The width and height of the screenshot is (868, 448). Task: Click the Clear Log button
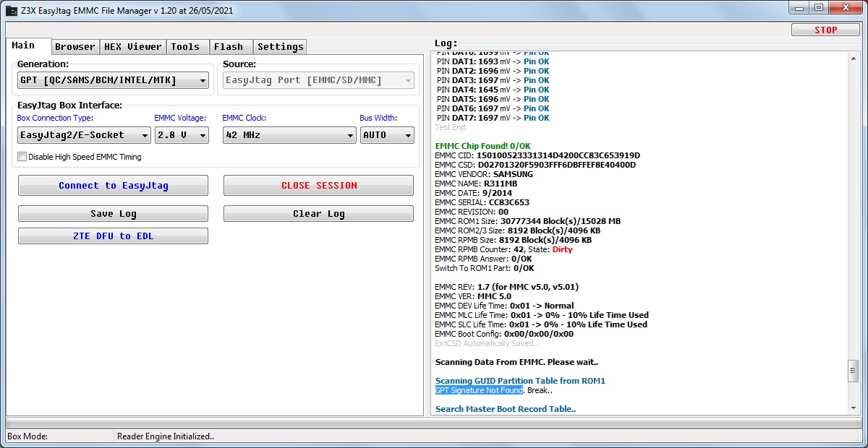(x=318, y=214)
